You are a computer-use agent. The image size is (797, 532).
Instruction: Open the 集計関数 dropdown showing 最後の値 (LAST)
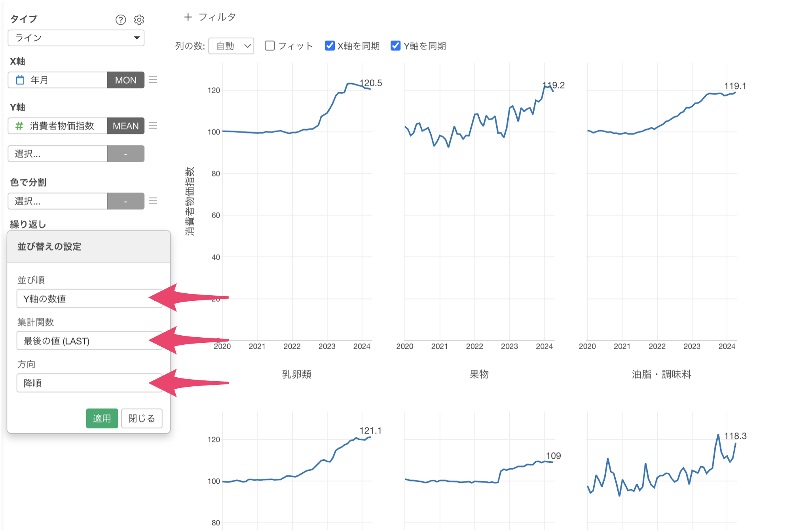coord(89,341)
